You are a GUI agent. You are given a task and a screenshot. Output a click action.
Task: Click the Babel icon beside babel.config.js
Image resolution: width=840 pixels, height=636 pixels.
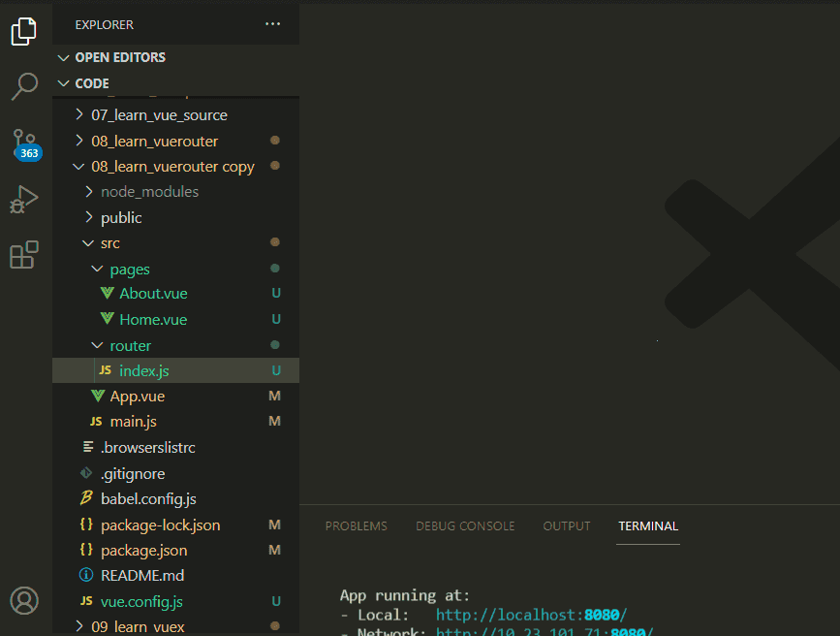tap(86, 498)
